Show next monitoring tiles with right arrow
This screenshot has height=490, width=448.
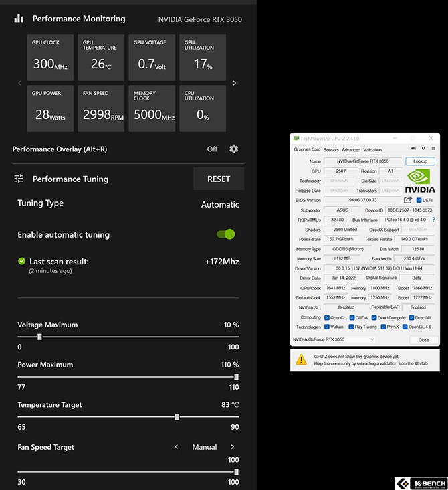point(235,83)
